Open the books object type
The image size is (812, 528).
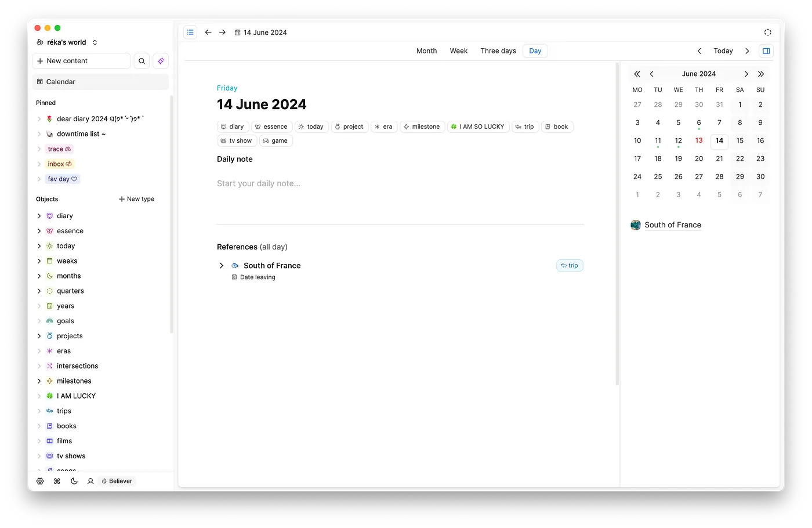pos(66,426)
